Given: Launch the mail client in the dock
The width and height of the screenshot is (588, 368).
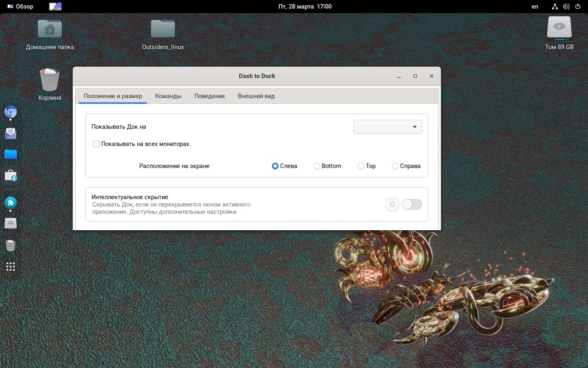Looking at the screenshot, I should 11,133.
